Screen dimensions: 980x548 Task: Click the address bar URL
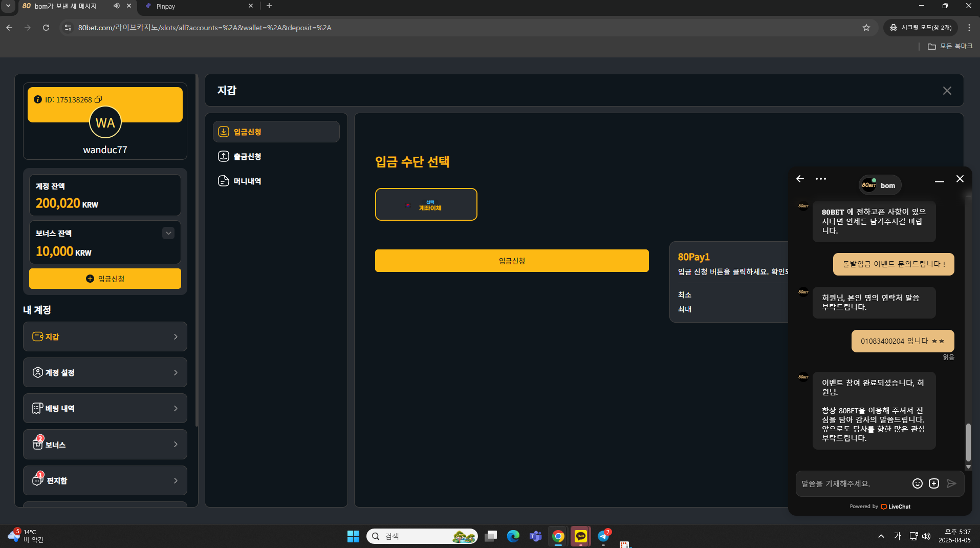[205, 28]
